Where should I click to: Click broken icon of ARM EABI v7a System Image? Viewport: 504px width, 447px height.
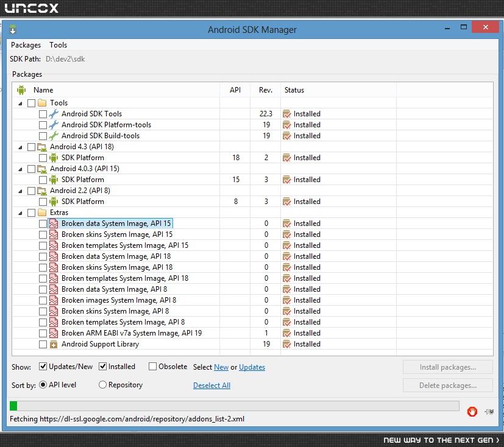pos(54,333)
